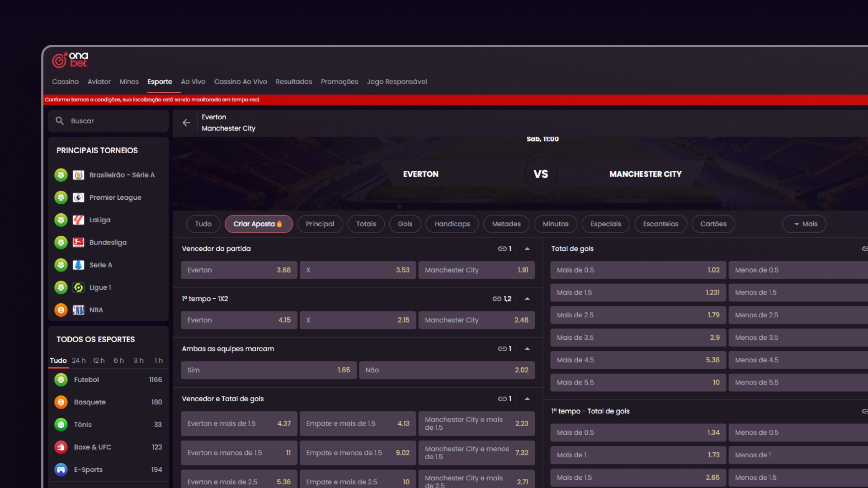Collapse the 1º tempo - 1X2 market
The image size is (868, 488).
click(x=527, y=299)
